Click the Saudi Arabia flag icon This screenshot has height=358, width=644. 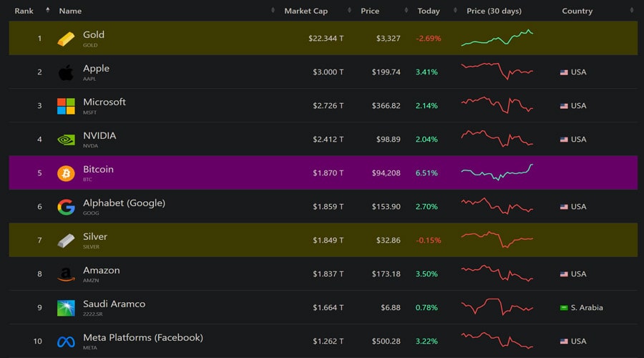point(564,308)
